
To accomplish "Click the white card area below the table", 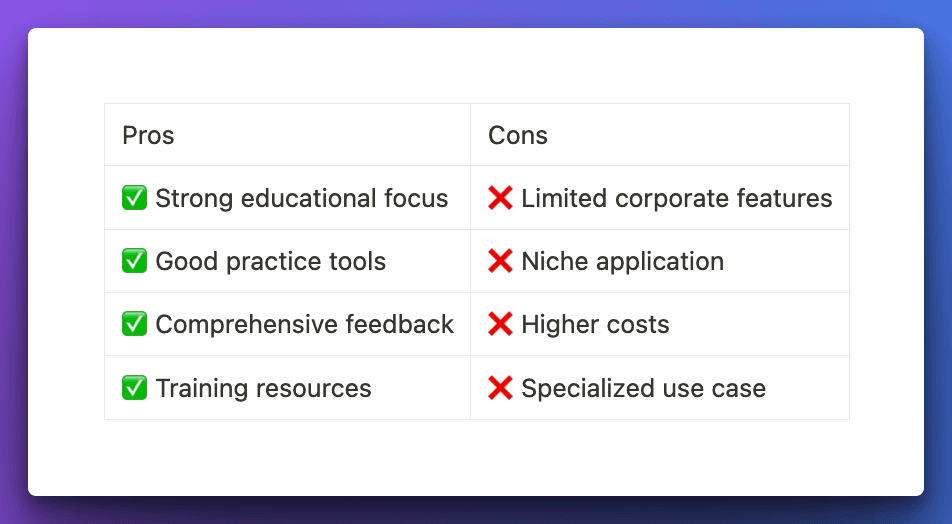I will tap(476, 457).
